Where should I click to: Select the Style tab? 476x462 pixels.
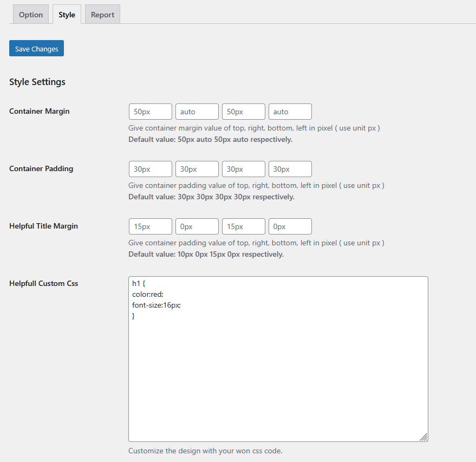coord(67,15)
